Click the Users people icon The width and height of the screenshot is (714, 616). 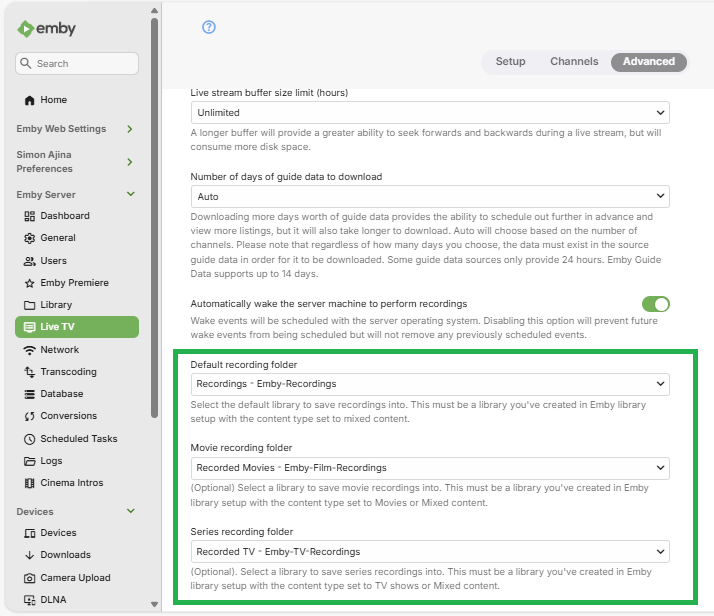tap(30, 261)
